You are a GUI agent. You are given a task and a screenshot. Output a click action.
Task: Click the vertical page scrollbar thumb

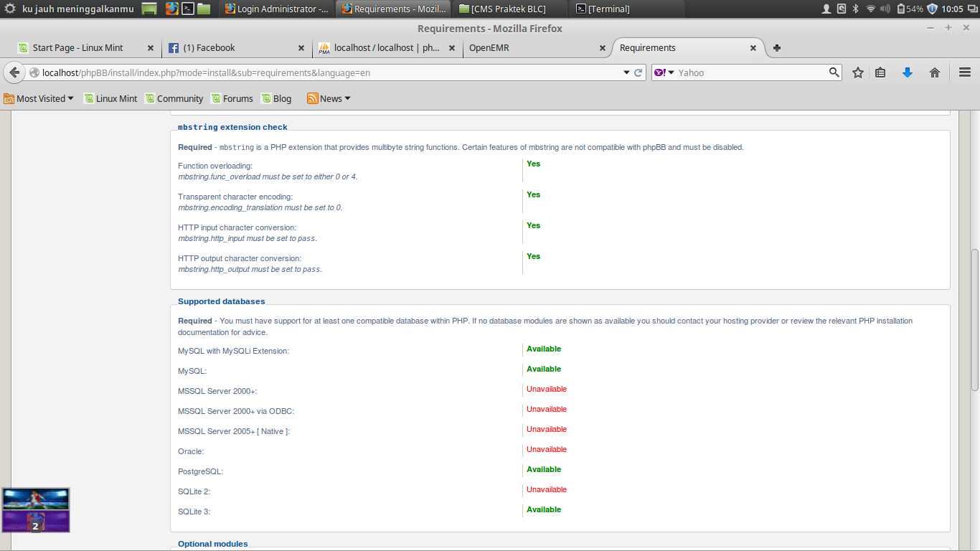coord(975,320)
